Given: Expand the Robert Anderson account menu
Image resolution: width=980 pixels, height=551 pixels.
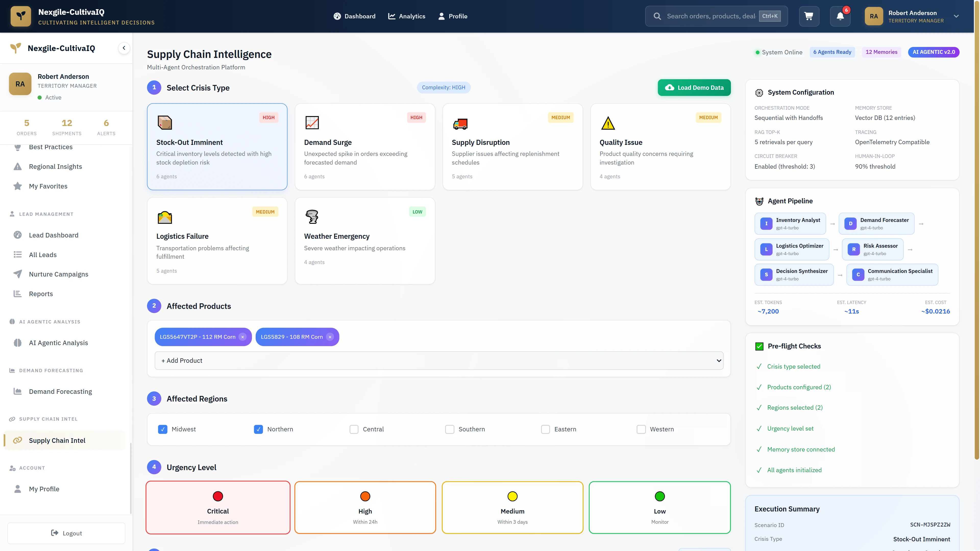Looking at the screenshot, I should [956, 16].
